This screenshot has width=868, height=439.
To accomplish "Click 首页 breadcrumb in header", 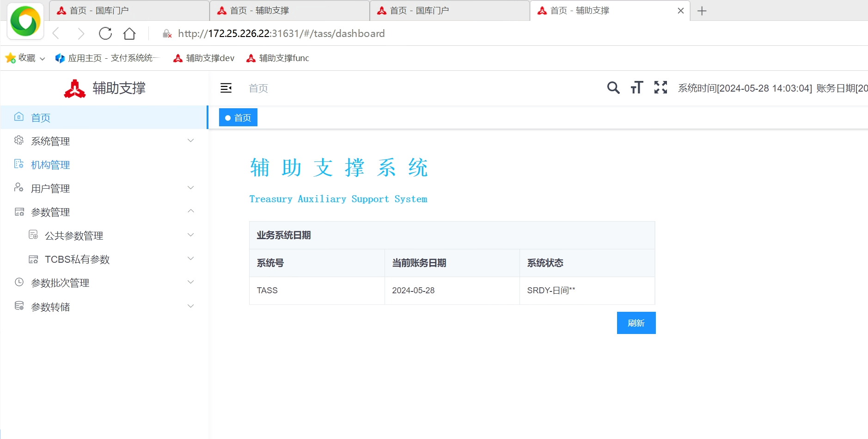I will tap(258, 88).
